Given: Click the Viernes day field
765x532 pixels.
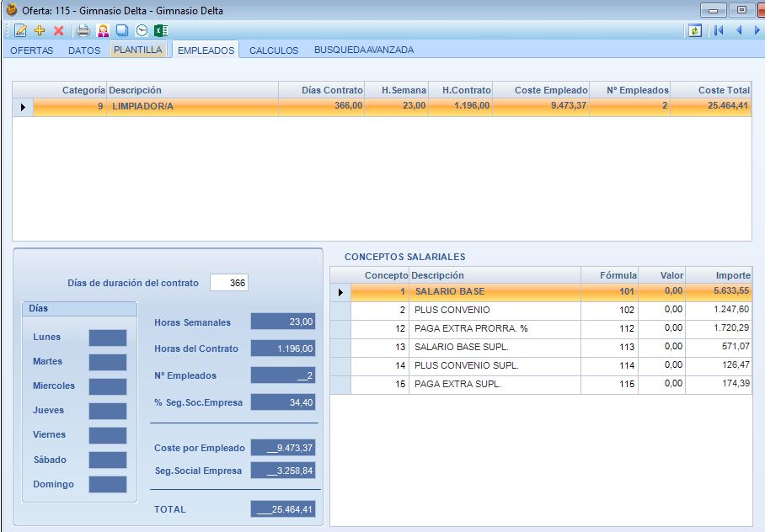Looking at the screenshot, I should point(108,435).
